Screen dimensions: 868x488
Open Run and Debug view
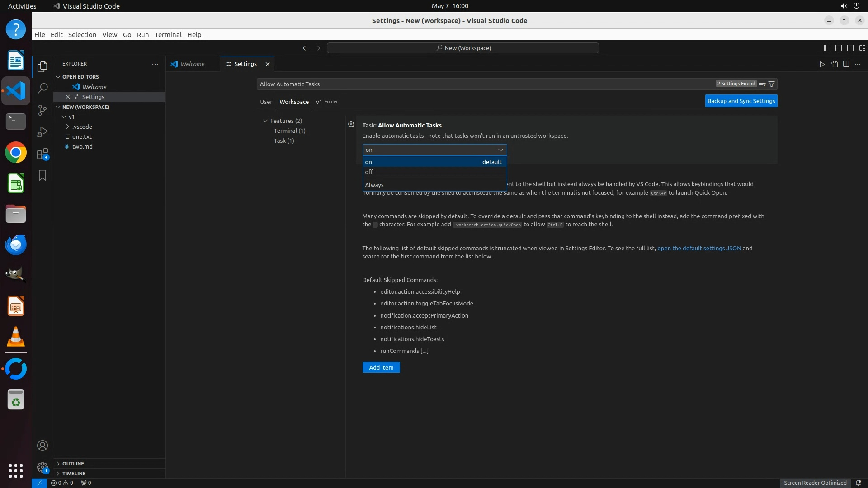tap(42, 132)
